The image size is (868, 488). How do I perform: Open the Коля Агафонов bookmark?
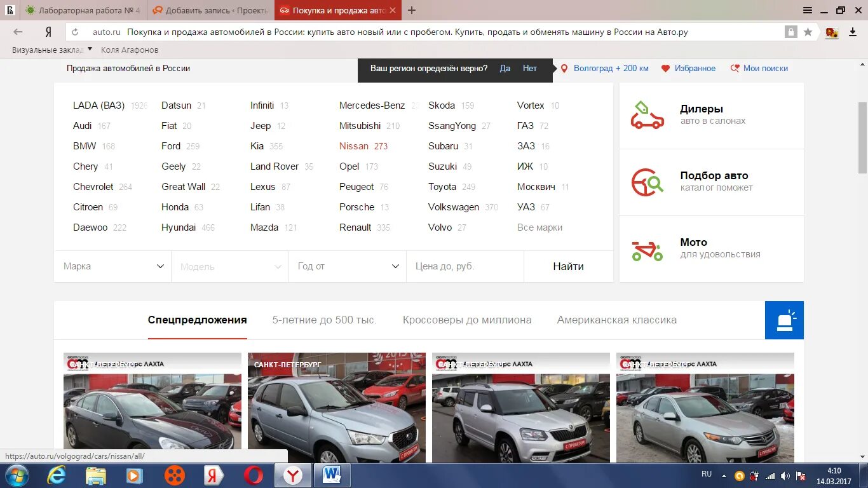[130, 50]
